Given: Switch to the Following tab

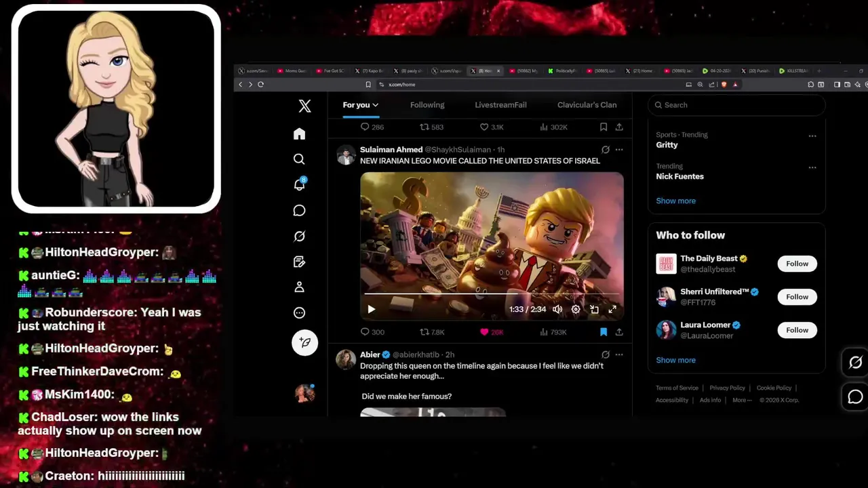Looking at the screenshot, I should (427, 105).
